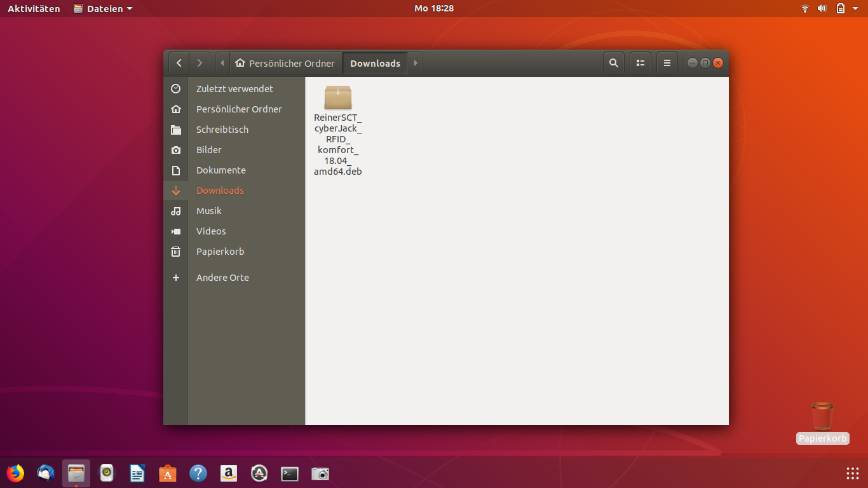Click the plus icon beside Andere Orte
The width and height of the screenshot is (868, 488).
pos(176,278)
